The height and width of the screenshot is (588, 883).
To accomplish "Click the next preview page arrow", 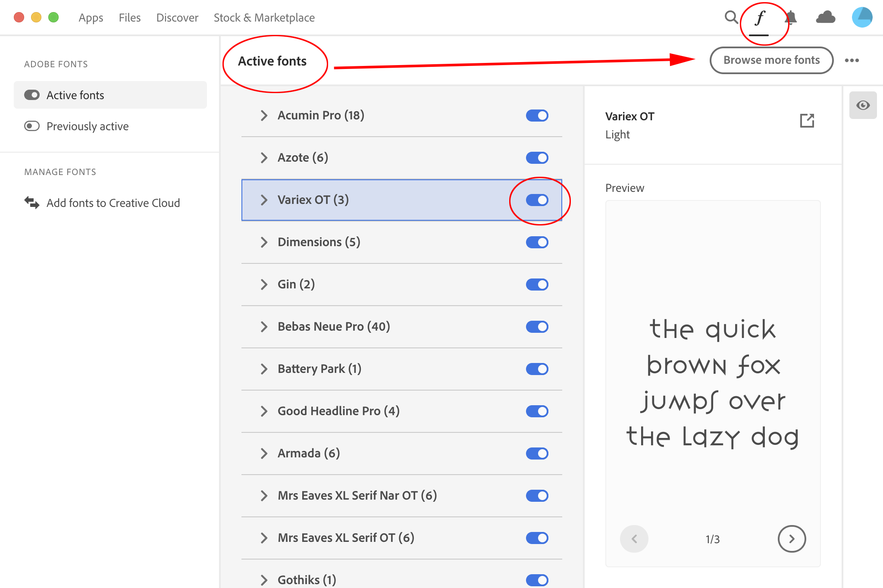I will point(792,538).
